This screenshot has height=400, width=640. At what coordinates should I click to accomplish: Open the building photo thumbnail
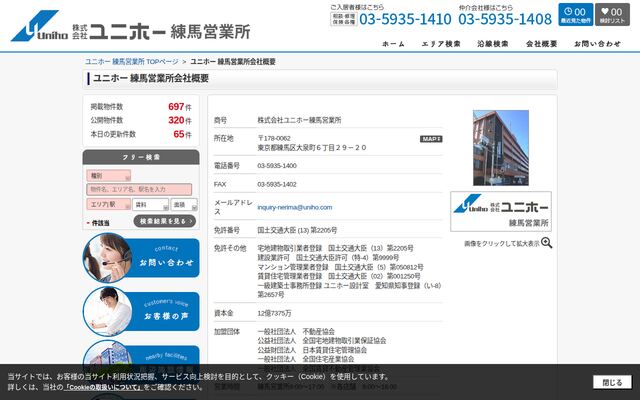point(501,148)
